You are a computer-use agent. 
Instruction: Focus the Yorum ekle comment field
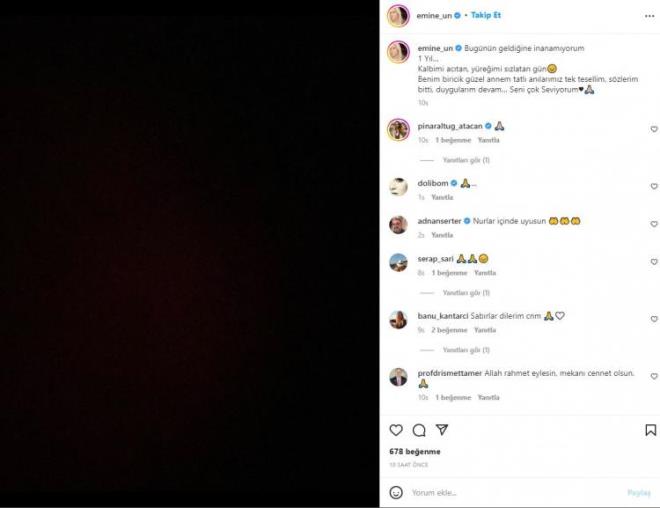pos(516,492)
